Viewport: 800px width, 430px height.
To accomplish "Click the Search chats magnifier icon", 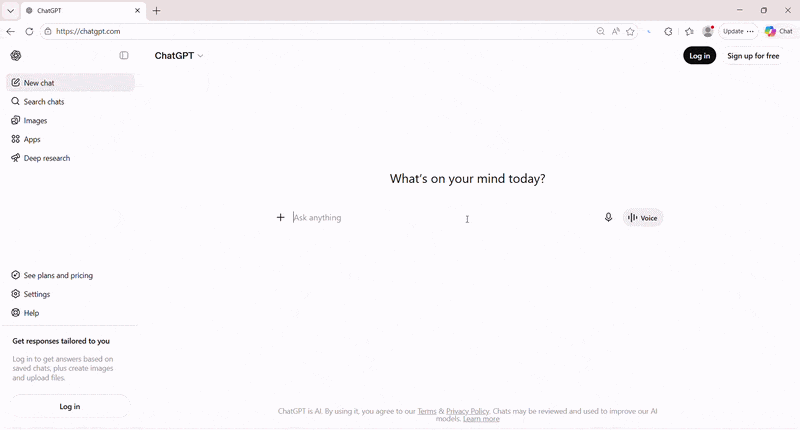I will (15, 102).
